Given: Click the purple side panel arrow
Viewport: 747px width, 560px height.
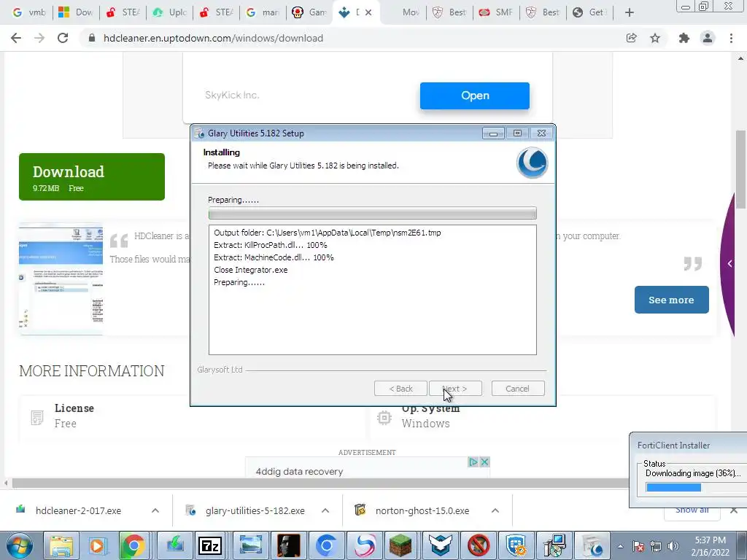Looking at the screenshot, I should (x=729, y=263).
